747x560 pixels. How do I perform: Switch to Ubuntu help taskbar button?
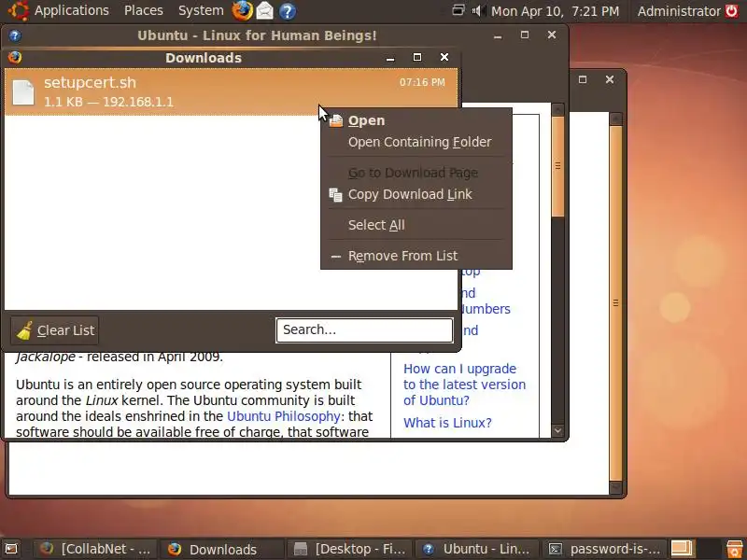point(477,549)
